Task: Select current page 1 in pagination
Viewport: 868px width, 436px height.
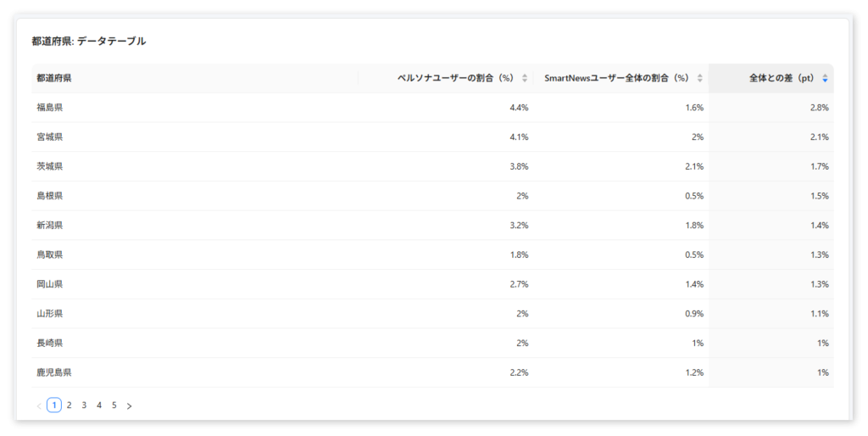Action: pos(53,405)
